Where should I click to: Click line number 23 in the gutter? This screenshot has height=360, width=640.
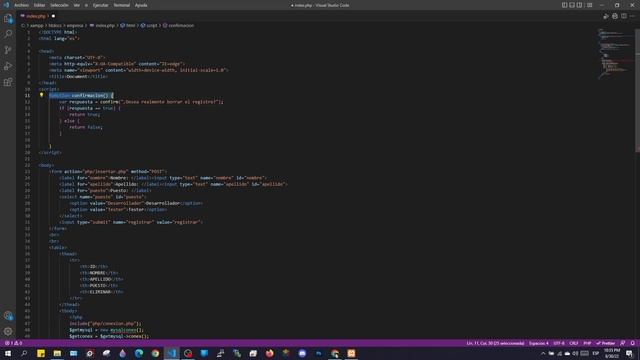27,171
